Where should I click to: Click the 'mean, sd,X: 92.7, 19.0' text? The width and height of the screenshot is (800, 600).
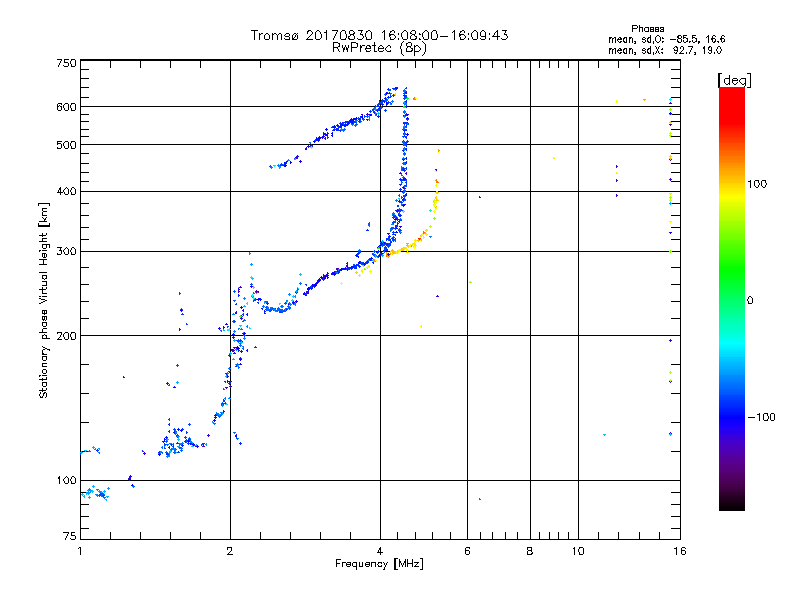pyautogui.click(x=665, y=50)
